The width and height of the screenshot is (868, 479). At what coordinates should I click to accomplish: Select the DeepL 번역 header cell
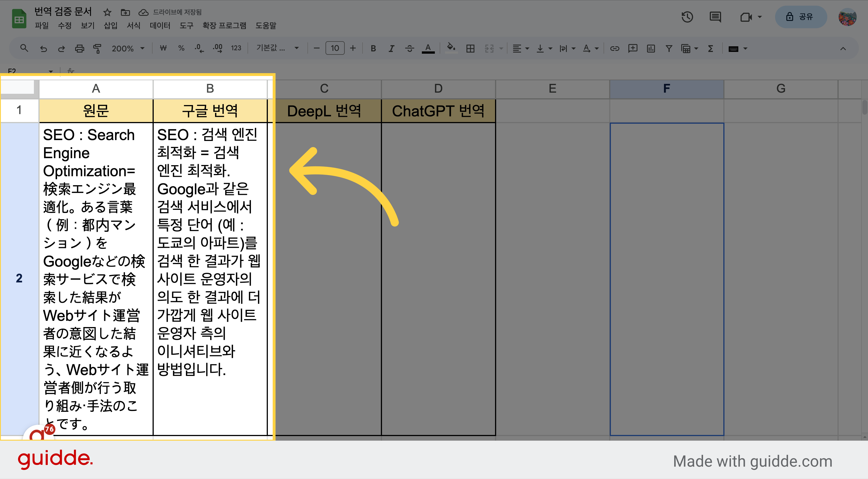pos(324,111)
